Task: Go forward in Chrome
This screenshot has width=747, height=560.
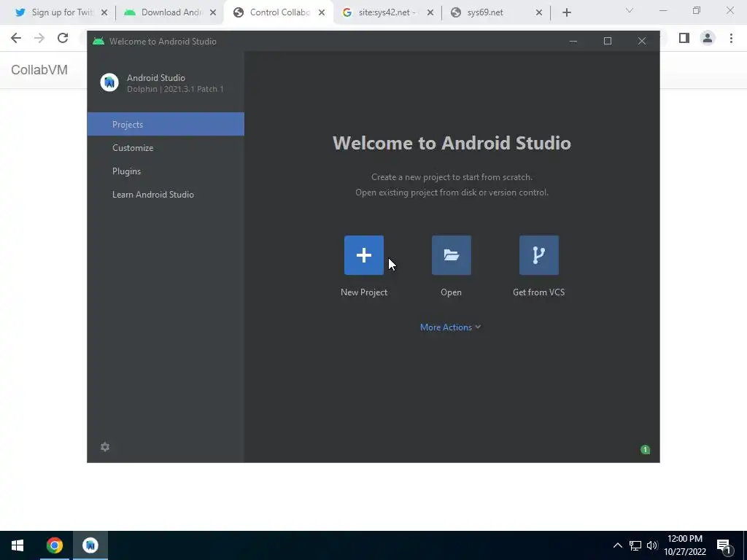Action: pyautogui.click(x=39, y=38)
